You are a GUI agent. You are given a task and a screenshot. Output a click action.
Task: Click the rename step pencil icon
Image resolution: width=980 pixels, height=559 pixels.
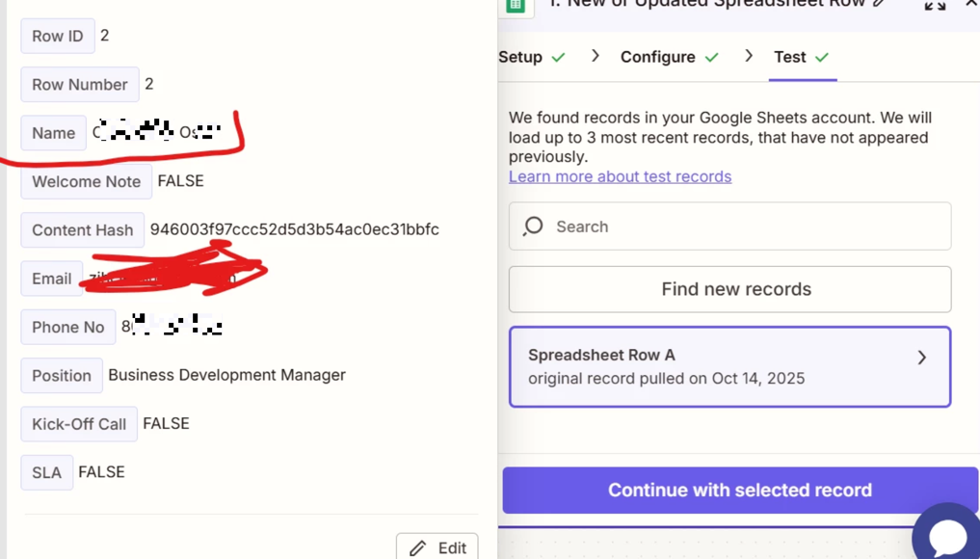pos(879,4)
